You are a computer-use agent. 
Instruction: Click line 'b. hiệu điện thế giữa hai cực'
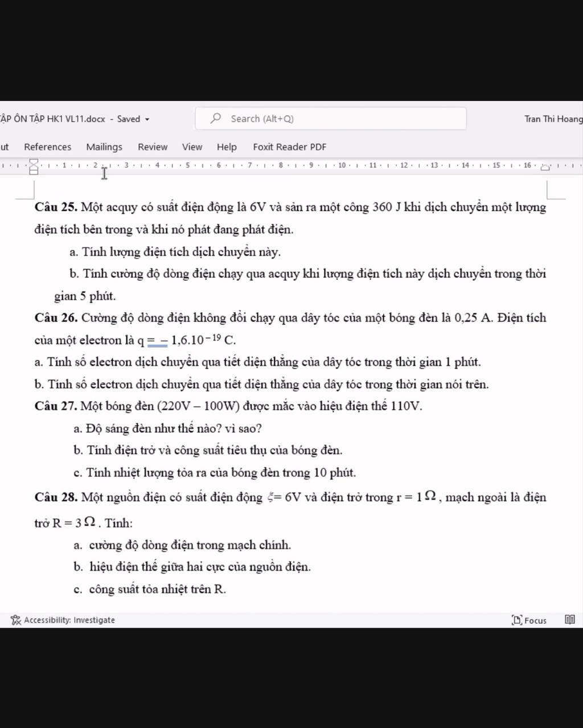coord(192,567)
